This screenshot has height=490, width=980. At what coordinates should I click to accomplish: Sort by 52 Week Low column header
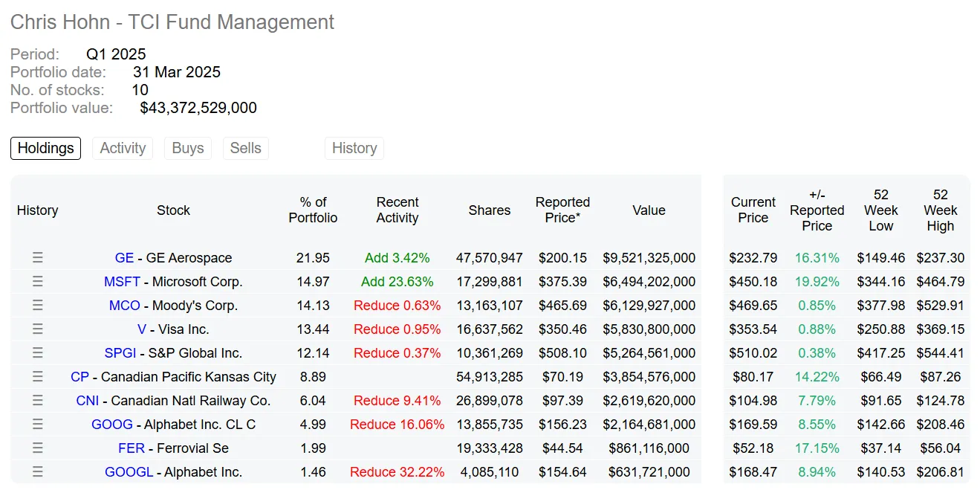point(881,210)
